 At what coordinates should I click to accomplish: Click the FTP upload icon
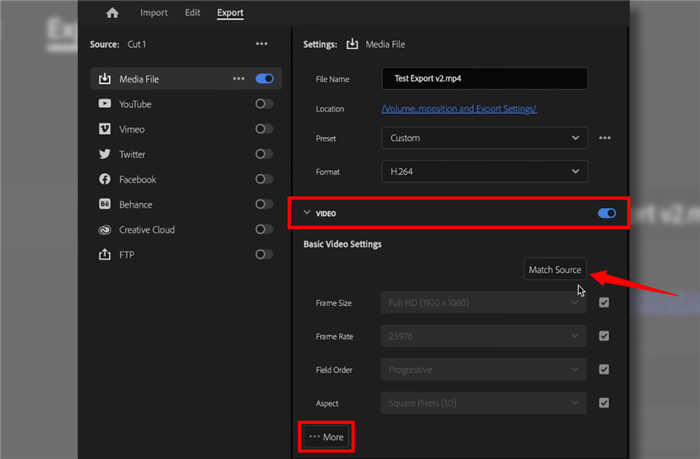tap(104, 255)
